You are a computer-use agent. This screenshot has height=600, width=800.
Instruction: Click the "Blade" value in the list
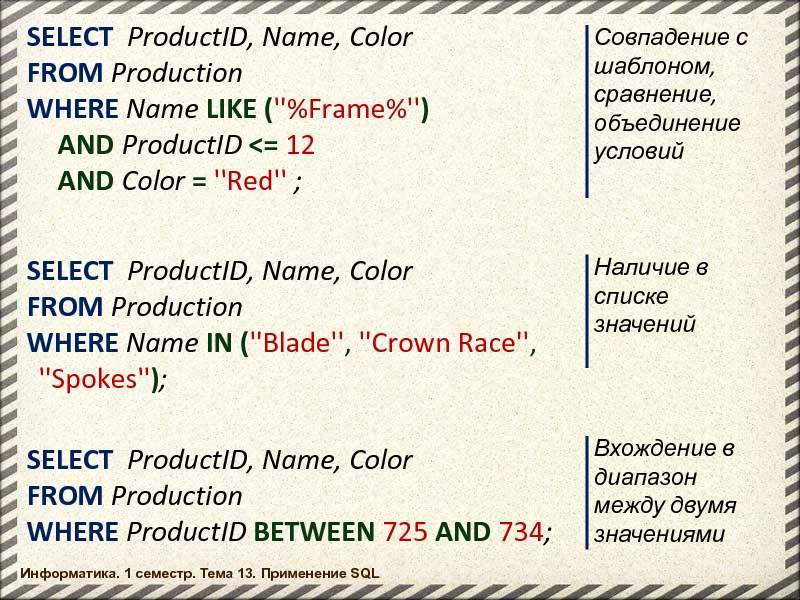click(295, 343)
